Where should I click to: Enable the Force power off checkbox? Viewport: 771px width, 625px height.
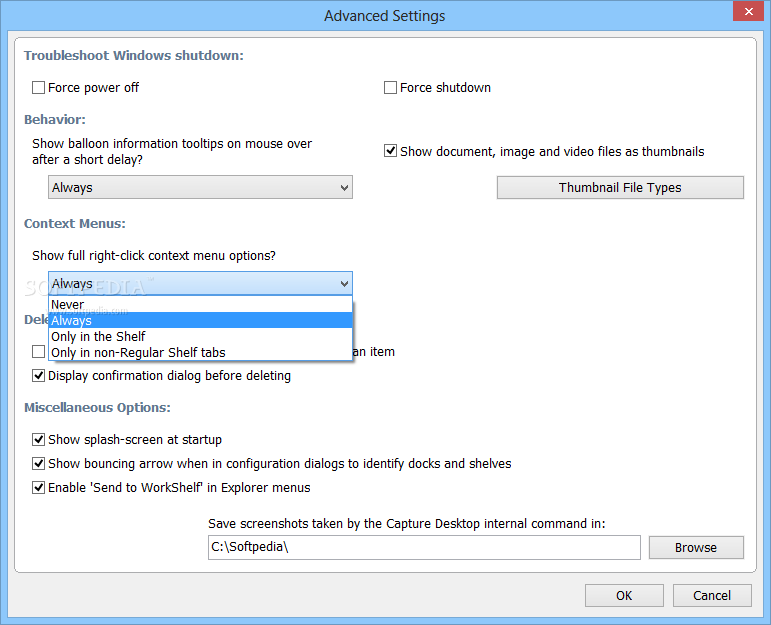(x=38, y=88)
